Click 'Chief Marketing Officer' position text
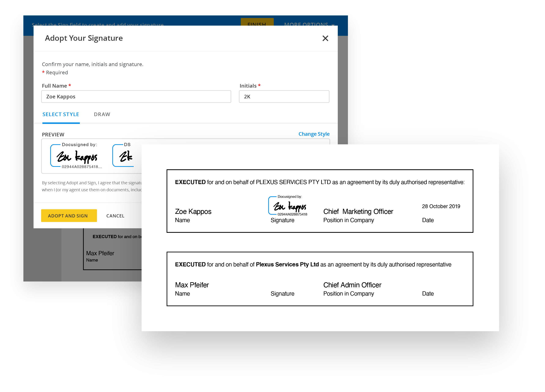545x392 pixels. click(358, 211)
